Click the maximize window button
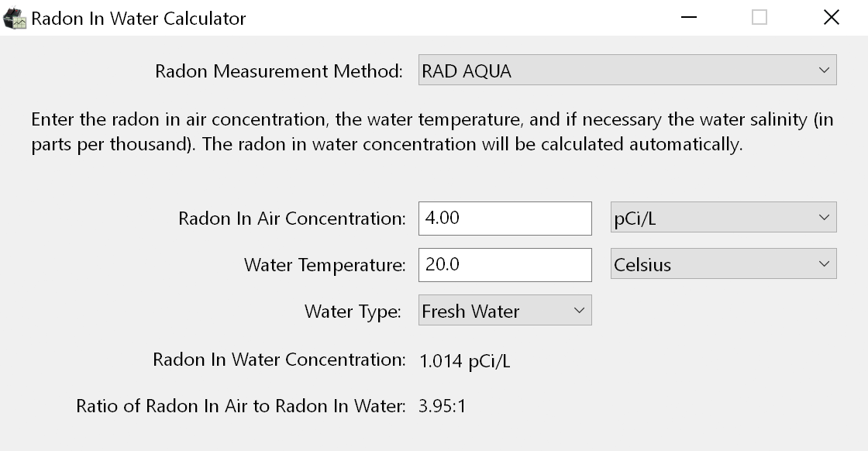Screen dimensions: 868x451 pyautogui.click(x=759, y=18)
